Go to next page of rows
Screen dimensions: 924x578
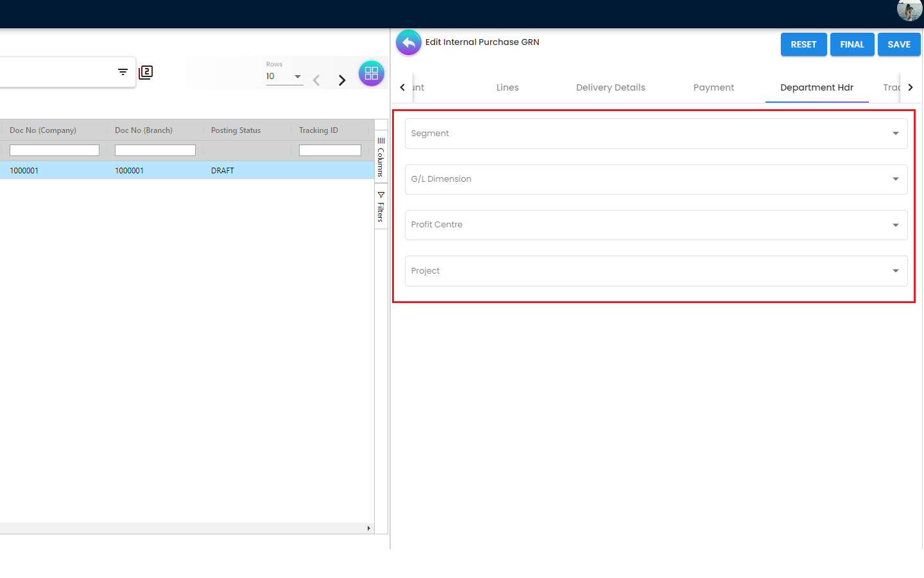click(342, 80)
